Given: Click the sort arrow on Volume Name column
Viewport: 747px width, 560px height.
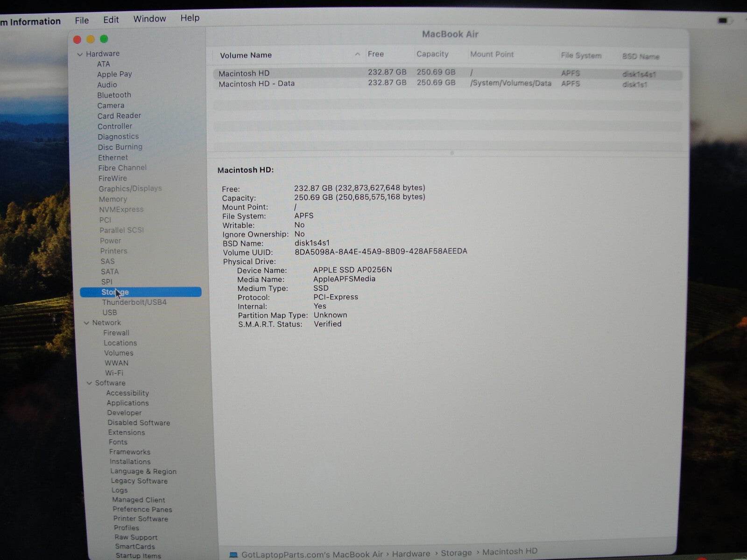Looking at the screenshot, I should [x=357, y=55].
